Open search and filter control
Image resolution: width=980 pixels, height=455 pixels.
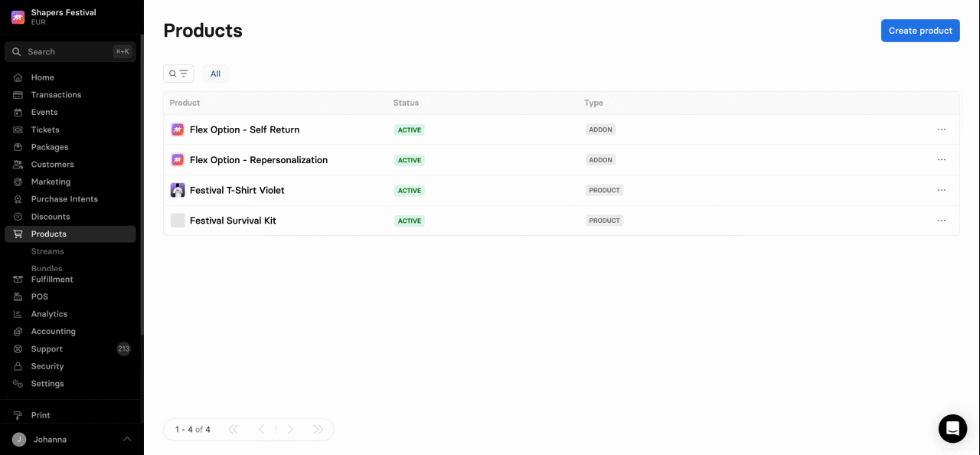[x=178, y=74]
